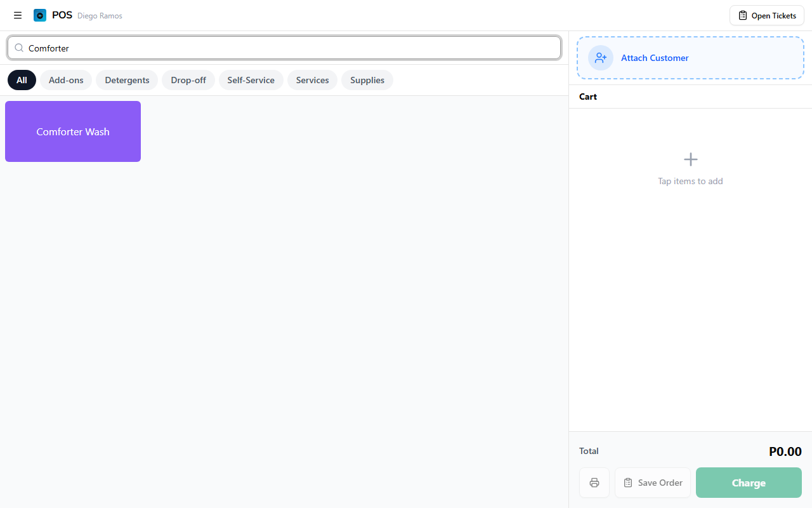View the Supplies category
Screen dimensions: 812x508
pos(367,80)
